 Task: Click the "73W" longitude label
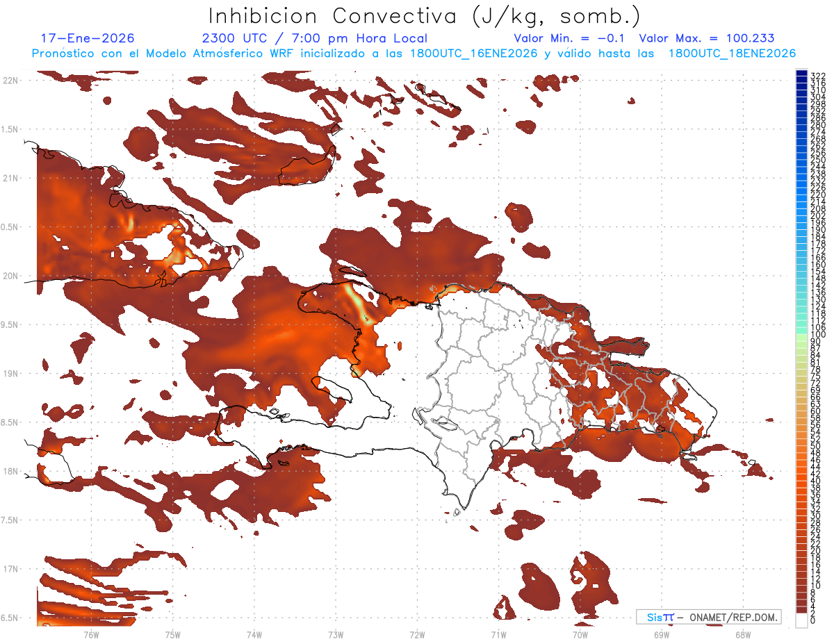coord(336,634)
